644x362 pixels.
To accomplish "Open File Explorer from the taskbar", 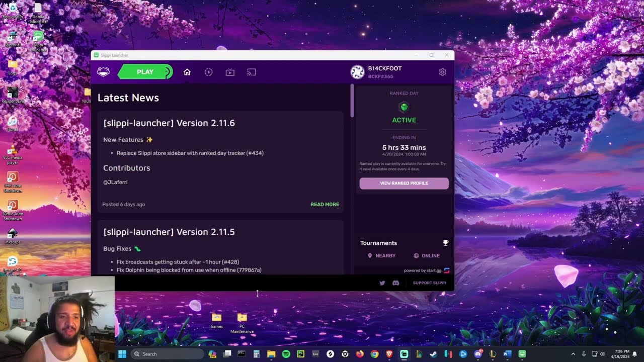I will 271,354.
